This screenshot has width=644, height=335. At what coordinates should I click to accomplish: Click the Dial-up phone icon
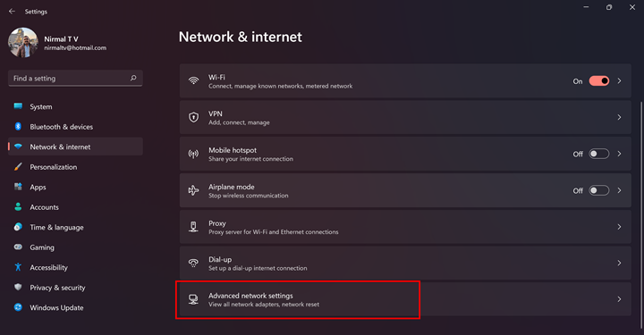tap(193, 263)
